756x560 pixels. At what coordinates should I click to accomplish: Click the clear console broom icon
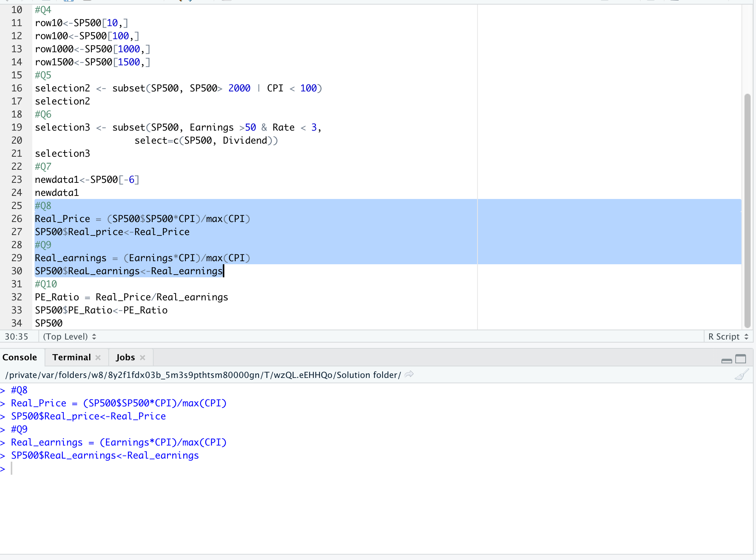tap(741, 374)
